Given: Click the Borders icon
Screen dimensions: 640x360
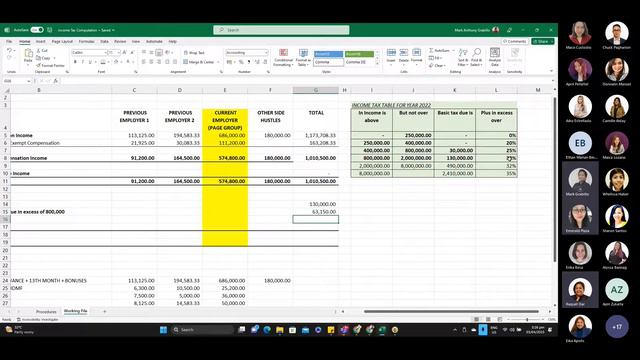Looking at the screenshot, I should (103, 62).
